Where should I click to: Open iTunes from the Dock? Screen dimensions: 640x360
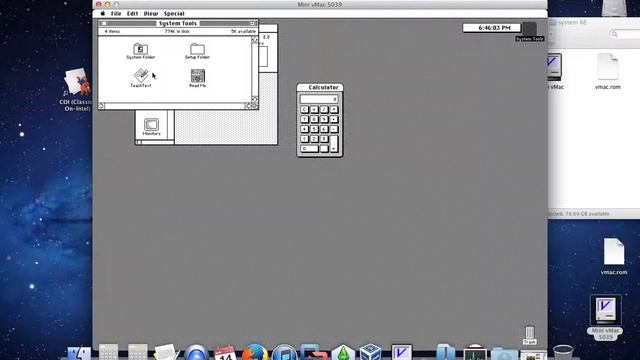pos(284,353)
